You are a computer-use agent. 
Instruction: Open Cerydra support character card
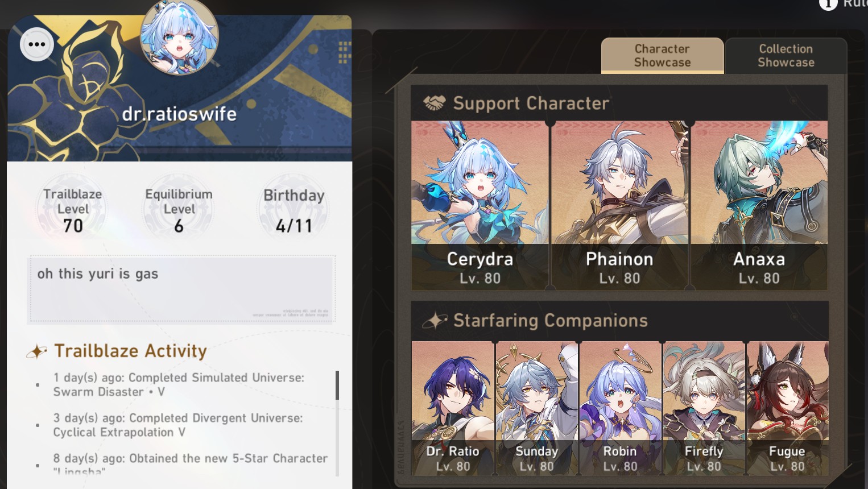pyautogui.click(x=480, y=205)
